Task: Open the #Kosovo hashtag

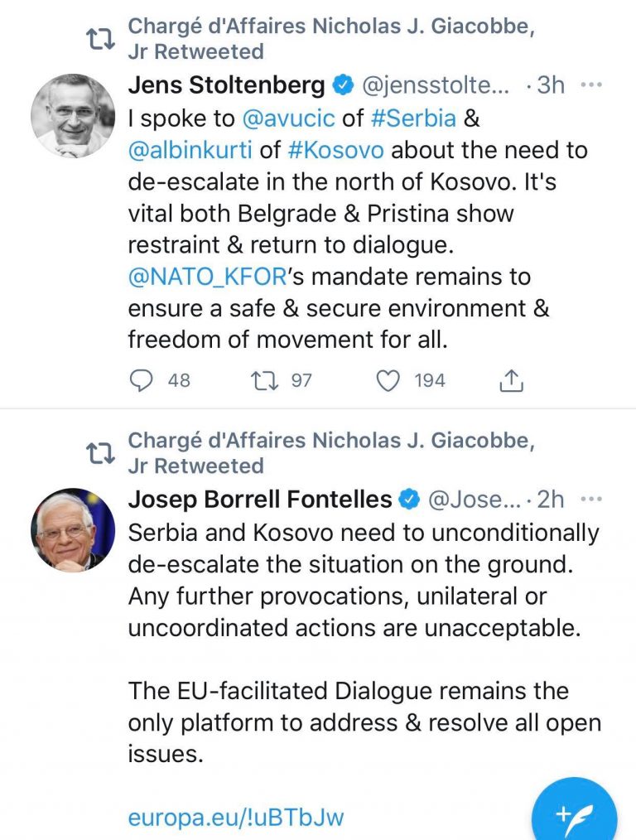Action: click(335, 151)
